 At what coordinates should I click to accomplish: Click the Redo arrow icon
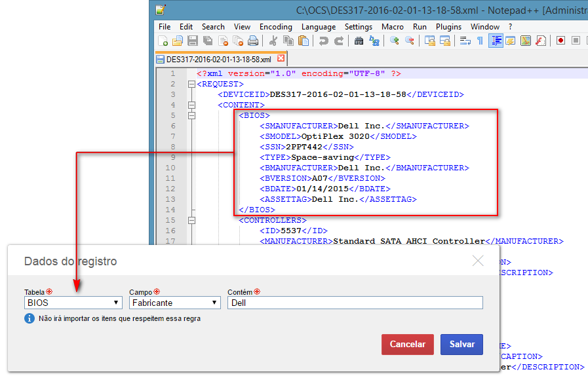point(339,41)
